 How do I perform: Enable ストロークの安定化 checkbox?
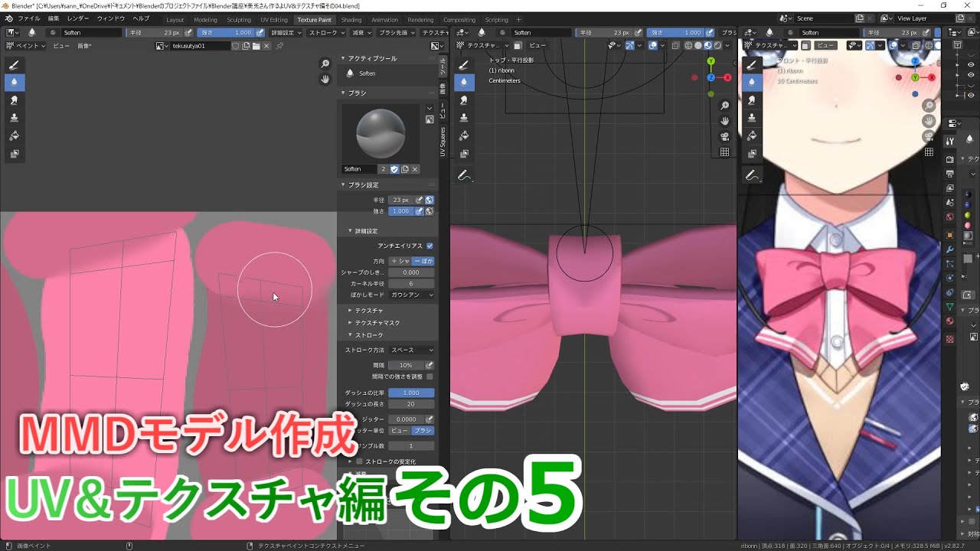point(359,461)
